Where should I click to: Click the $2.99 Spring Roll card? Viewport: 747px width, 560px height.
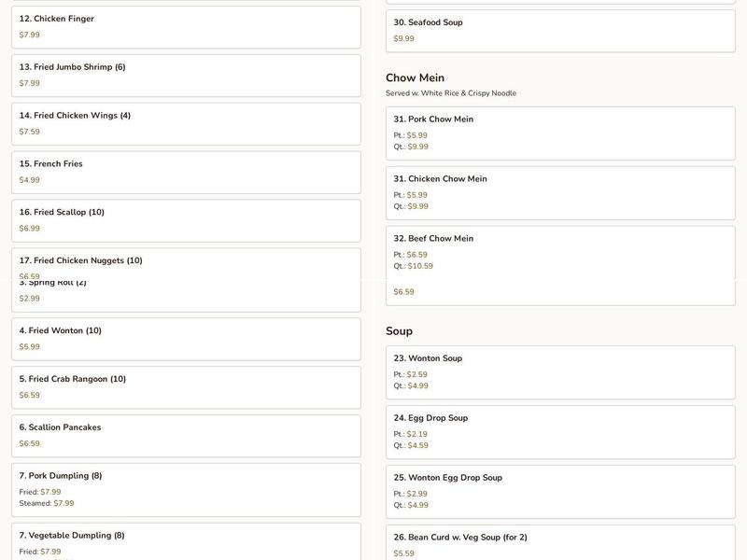pos(186,297)
